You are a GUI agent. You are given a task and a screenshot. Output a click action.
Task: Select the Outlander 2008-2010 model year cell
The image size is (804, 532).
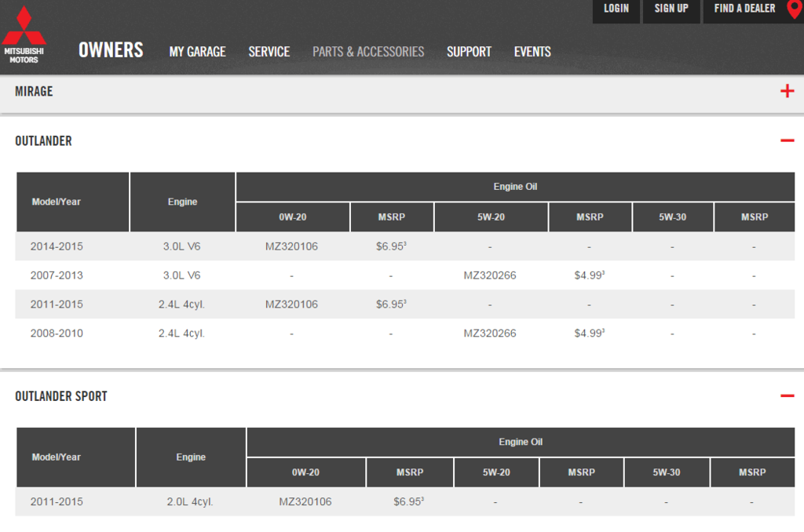tap(57, 333)
